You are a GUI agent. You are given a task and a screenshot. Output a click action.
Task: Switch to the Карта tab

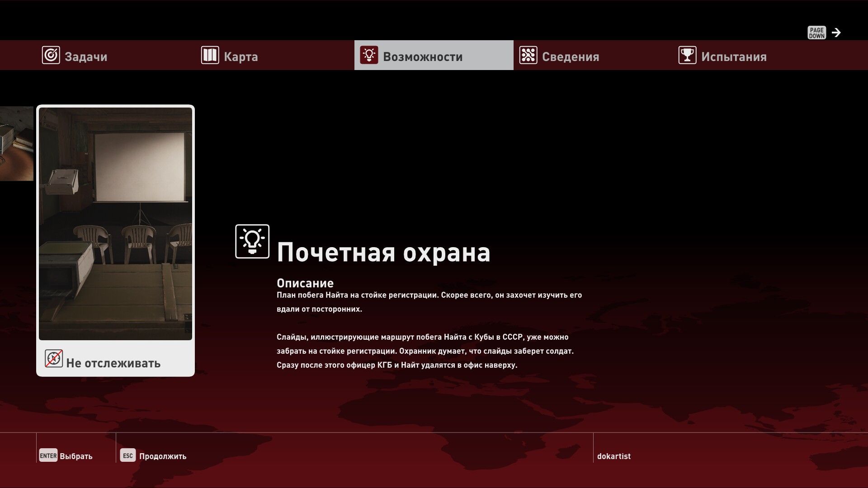point(241,56)
